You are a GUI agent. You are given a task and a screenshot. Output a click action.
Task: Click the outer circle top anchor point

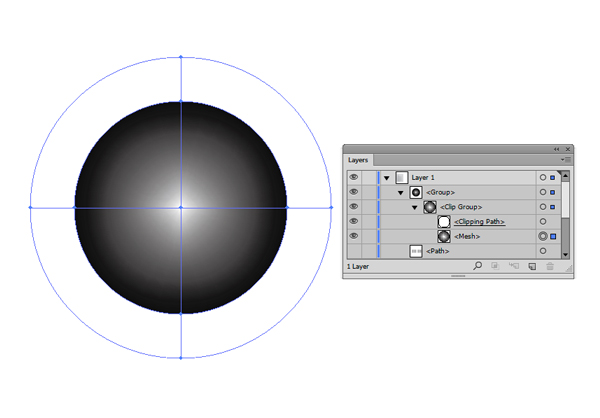(x=181, y=57)
